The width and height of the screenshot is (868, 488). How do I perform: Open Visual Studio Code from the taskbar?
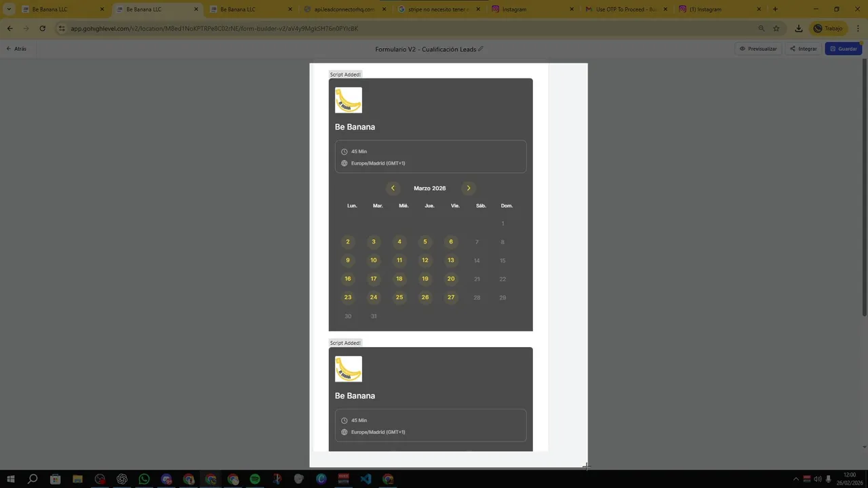[x=366, y=479]
